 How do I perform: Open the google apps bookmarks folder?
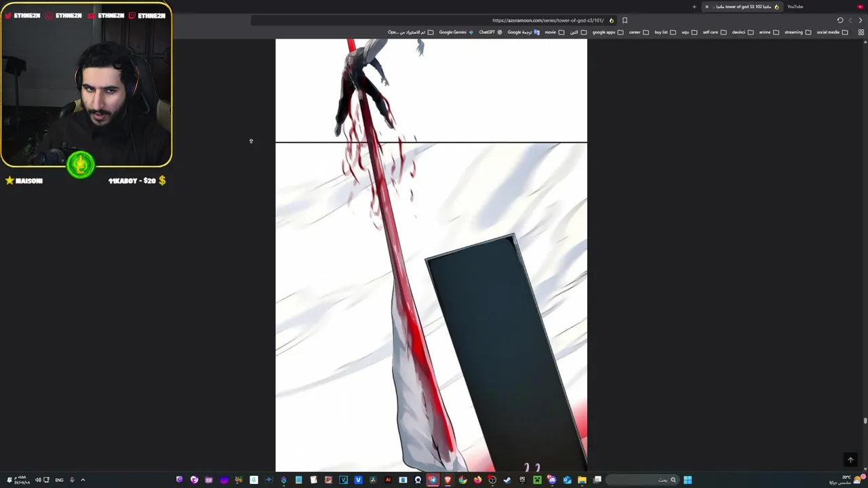[608, 32]
